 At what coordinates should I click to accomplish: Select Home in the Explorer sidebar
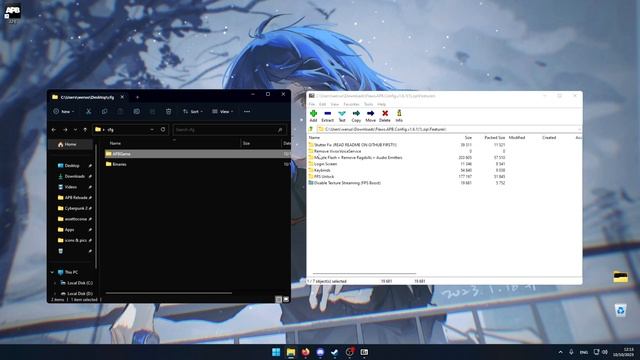(71, 144)
